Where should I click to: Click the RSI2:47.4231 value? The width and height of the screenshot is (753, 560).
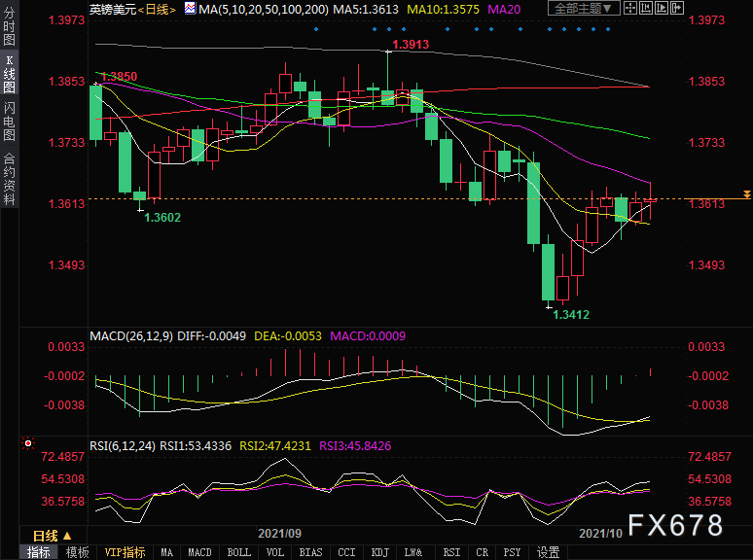coord(275,446)
